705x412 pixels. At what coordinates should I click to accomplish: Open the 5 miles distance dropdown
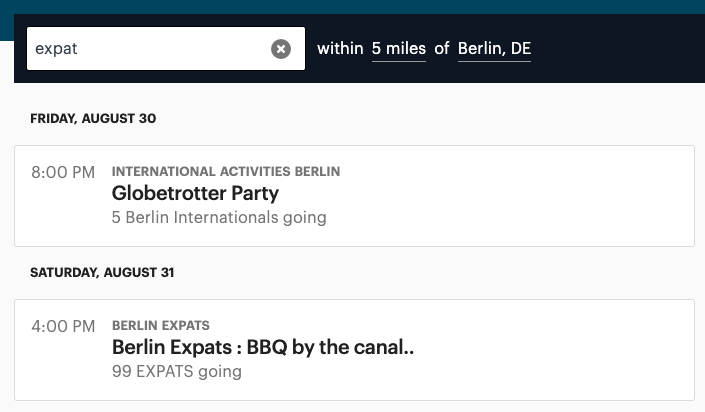click(x=398, y=49)
